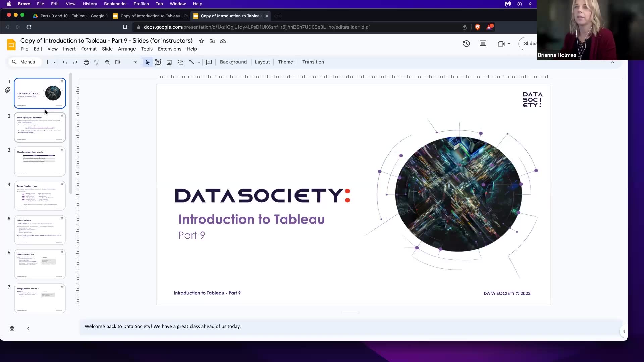Click the Background button
The image size is (644, 362).
pyautogui.click(x=233, y=62)
